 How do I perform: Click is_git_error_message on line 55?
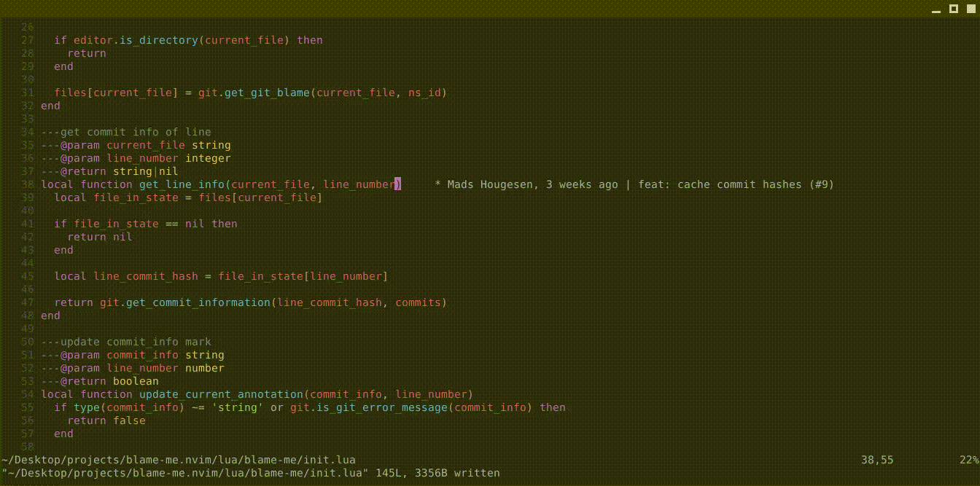coord(381,407)
